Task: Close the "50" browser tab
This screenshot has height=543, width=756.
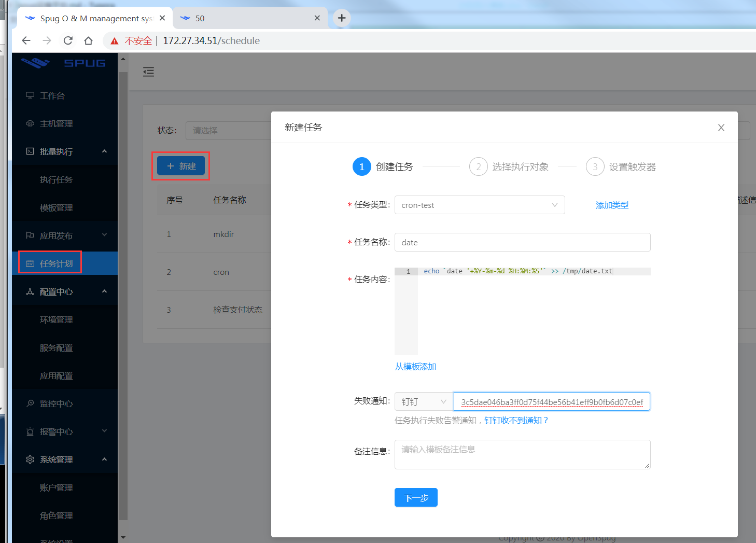Action: click(x=317, y=18)
